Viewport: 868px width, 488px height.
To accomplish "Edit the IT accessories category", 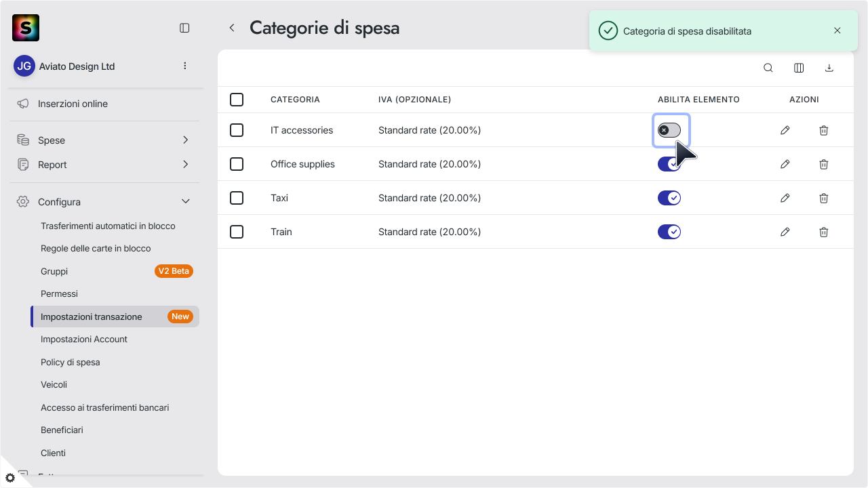I will tap(785, 130).
